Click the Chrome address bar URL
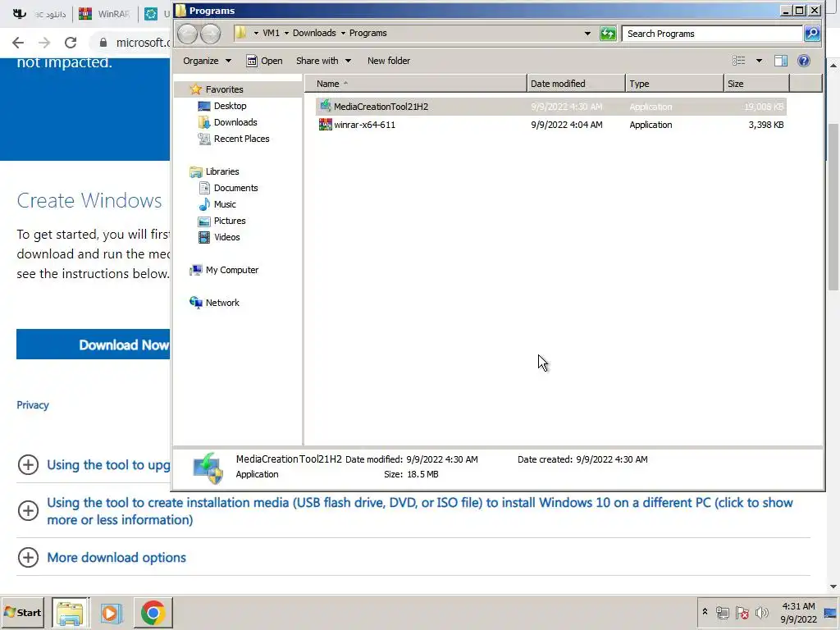 point(143,43)
